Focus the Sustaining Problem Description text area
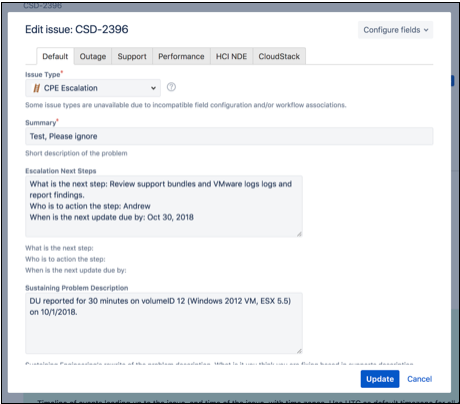 [164, 323]
